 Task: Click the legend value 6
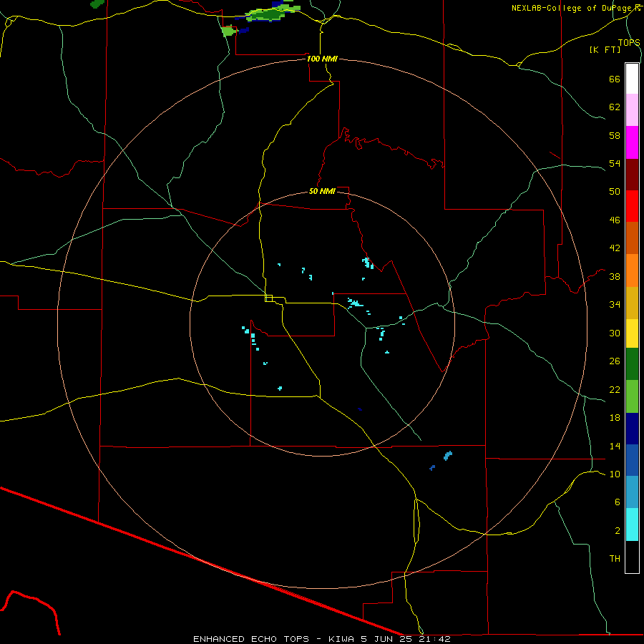click(618, 502)
